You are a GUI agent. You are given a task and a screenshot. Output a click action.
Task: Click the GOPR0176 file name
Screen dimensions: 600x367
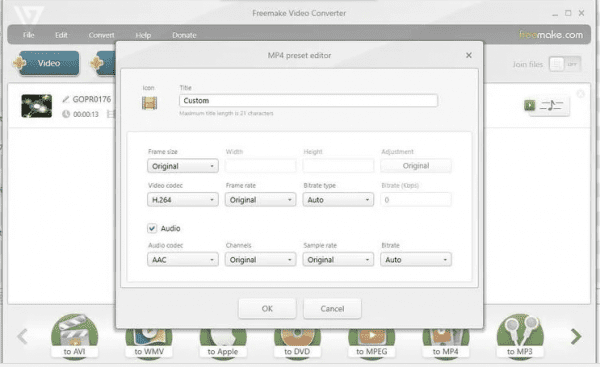click(92, 99)
